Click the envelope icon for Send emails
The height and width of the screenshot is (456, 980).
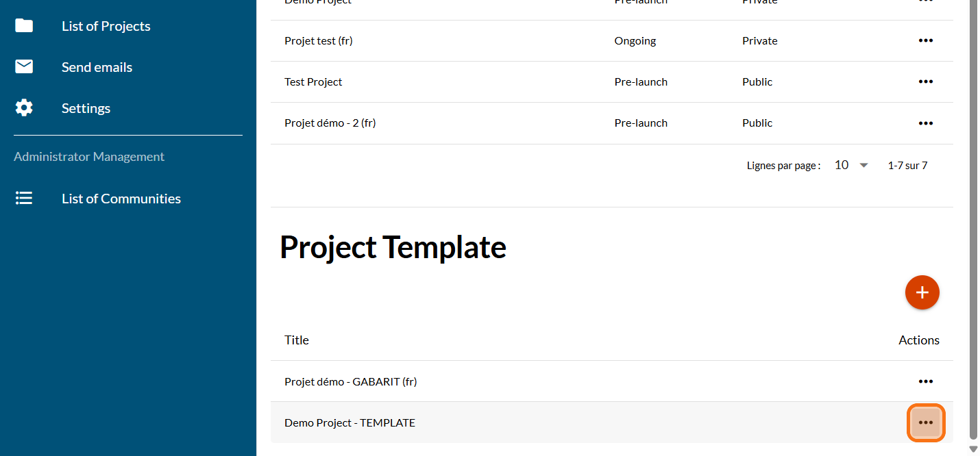tap(24, 67)
